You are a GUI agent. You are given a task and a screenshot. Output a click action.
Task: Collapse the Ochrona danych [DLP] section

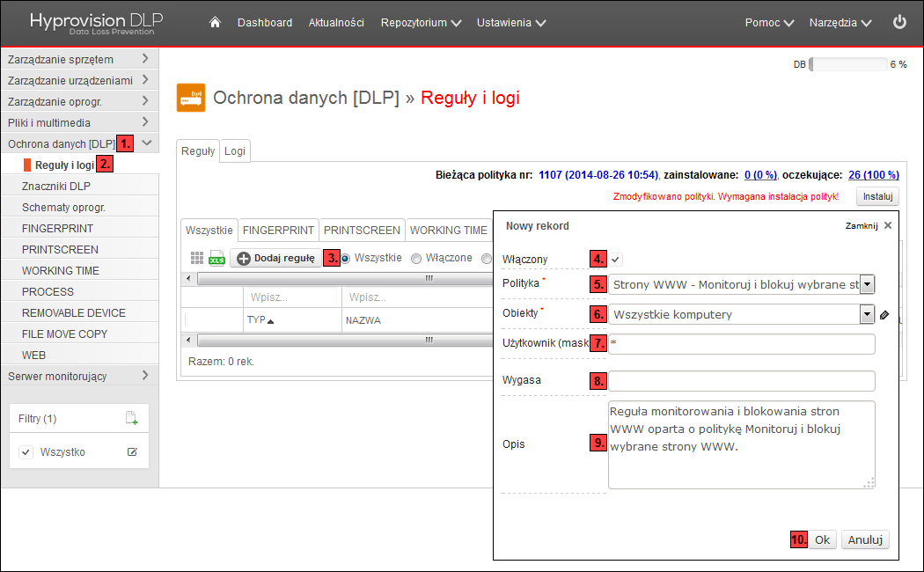tap(147, 143)
